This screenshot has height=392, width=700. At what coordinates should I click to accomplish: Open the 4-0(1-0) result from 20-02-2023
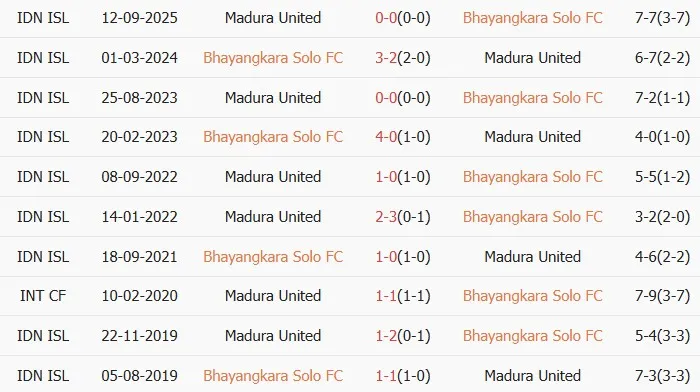tap(403, 137)
